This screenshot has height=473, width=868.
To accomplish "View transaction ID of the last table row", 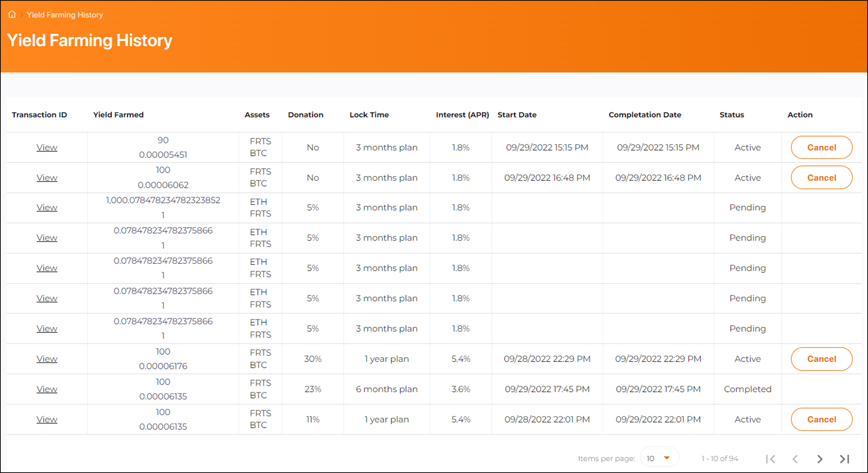I will (47, 419).
